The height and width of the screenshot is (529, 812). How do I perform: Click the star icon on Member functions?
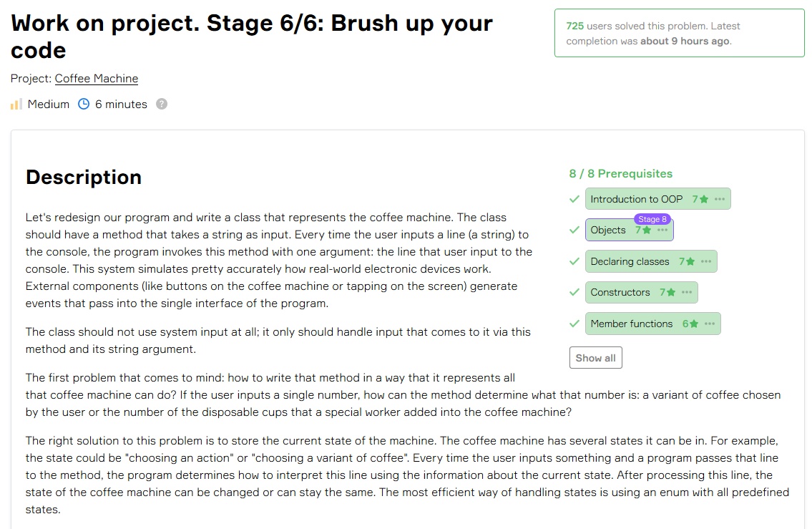point(694,324)
